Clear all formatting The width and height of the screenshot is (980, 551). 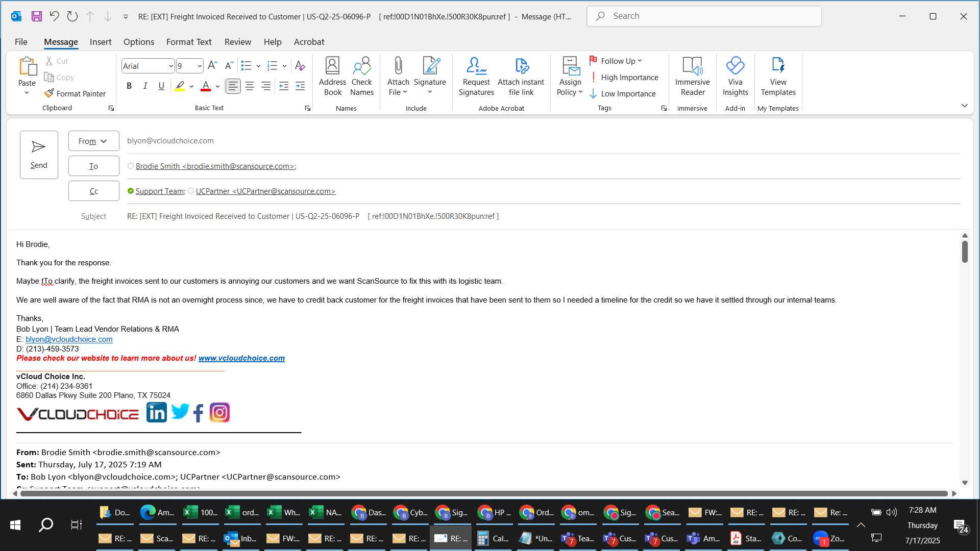click(x=300, y=66)
